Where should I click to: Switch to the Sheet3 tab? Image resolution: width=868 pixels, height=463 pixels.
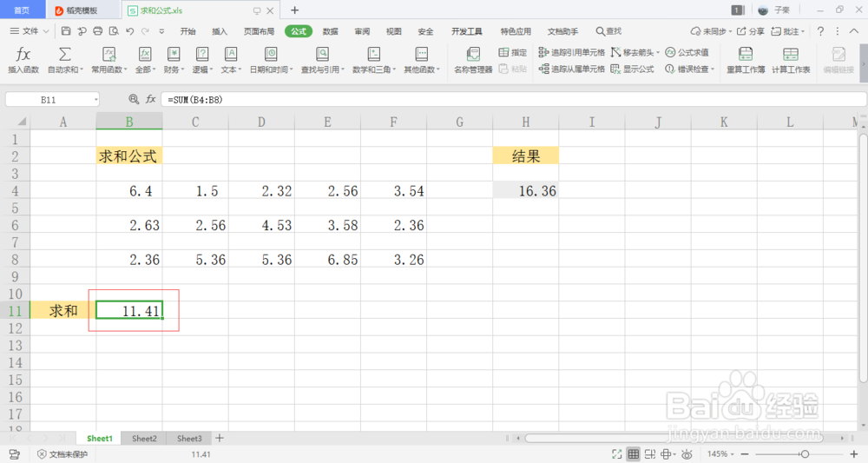(x=189, y=438)
